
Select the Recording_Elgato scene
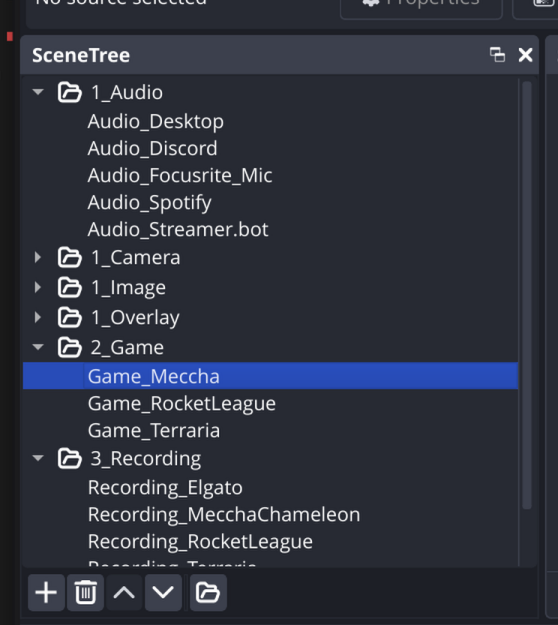270,487
